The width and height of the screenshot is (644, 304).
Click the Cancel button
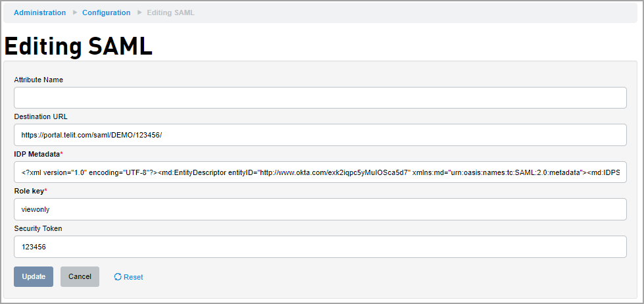pyautogui.click(x=80, y=276)
